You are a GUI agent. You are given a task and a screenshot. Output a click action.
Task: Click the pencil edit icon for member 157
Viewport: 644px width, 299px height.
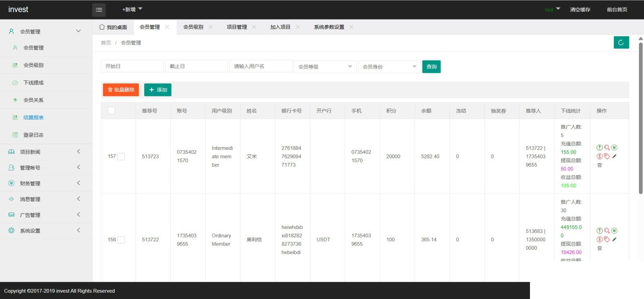615,156
